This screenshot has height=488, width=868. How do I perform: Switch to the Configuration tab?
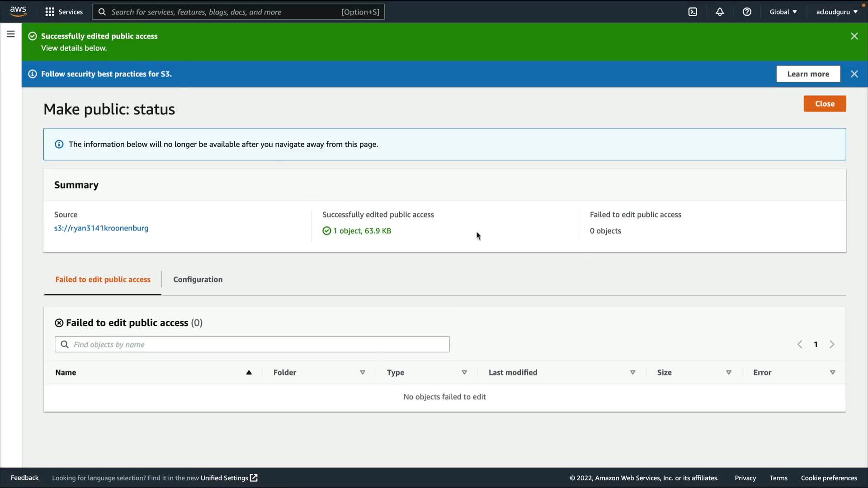[198, 279]
